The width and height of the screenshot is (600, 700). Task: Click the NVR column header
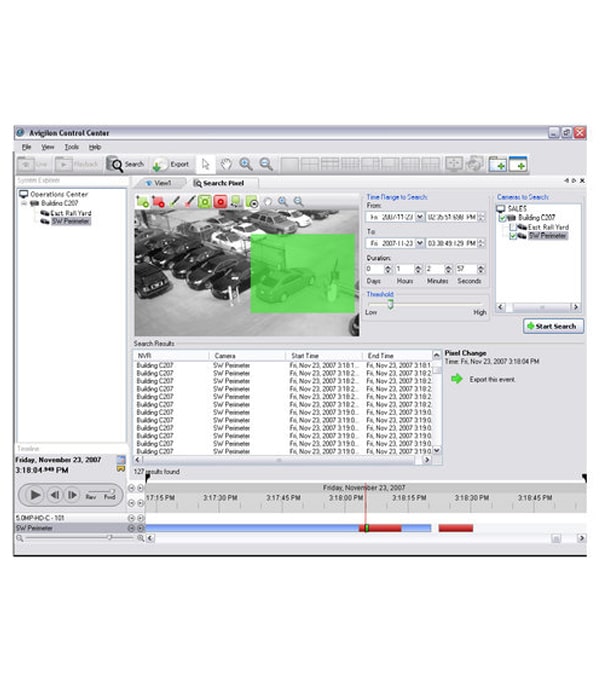[x=171, y=356]
